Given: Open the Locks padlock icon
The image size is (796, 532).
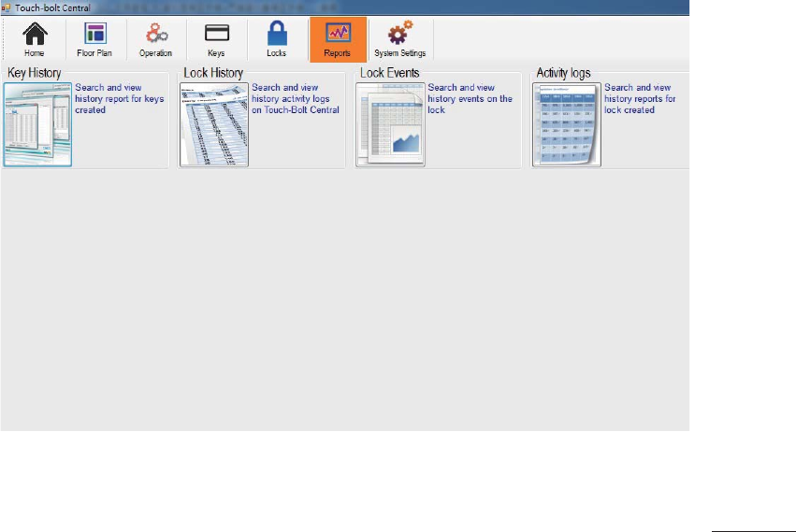Looking at the screenshot, I should (x=277, y=39).
